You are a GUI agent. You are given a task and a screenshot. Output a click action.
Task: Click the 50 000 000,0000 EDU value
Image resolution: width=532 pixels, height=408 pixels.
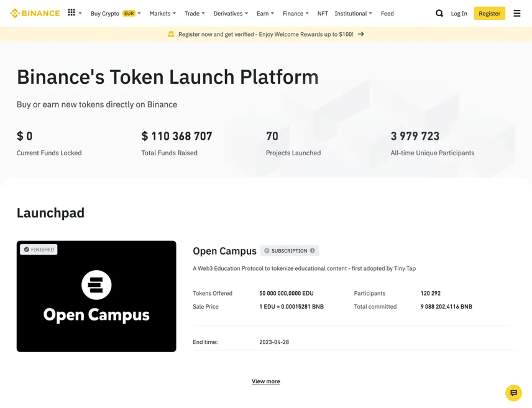(287, 293)
